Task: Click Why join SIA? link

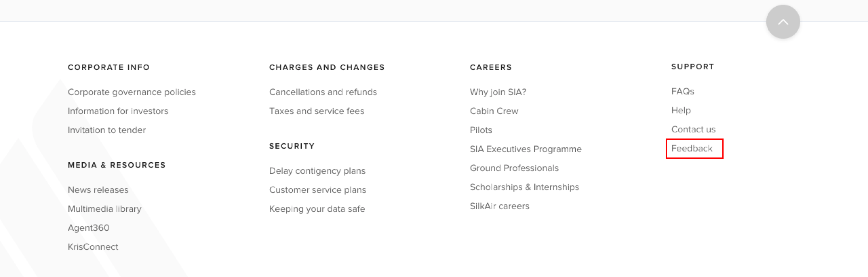Action: coord(498,92)
